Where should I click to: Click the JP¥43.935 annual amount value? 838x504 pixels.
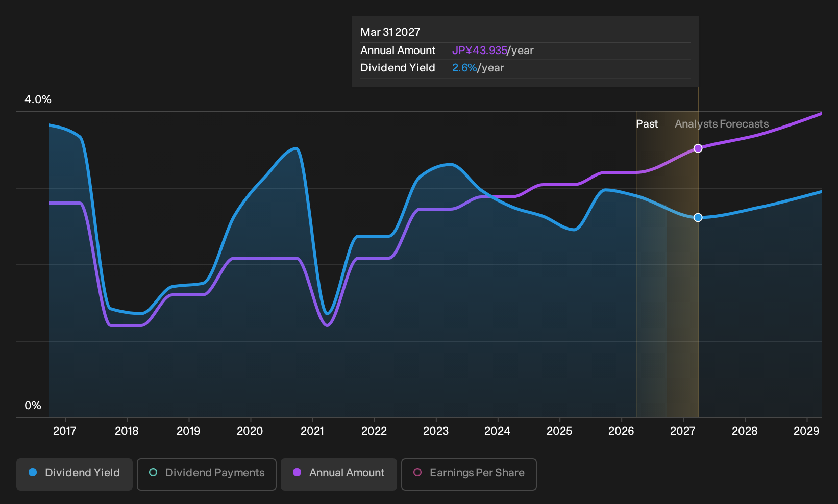click(480, 51)
